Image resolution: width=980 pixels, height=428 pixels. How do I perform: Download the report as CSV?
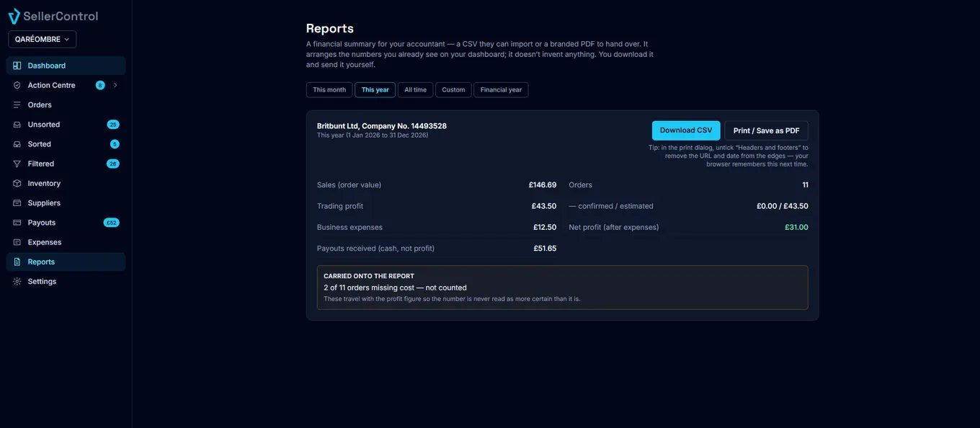[686, 130]
